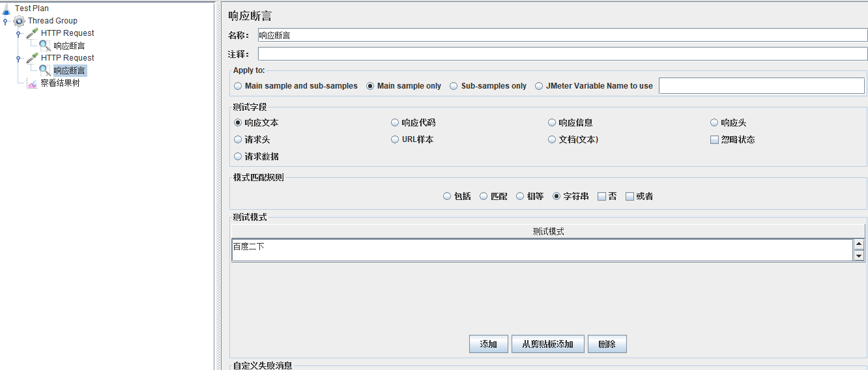Screen dimensions: 868x370
Task: Choose 匹配 matching rule
Action: point(493,196)
